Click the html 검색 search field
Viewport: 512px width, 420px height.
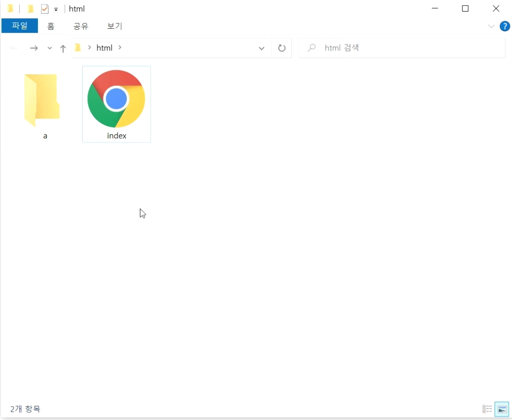click(401, 48)
